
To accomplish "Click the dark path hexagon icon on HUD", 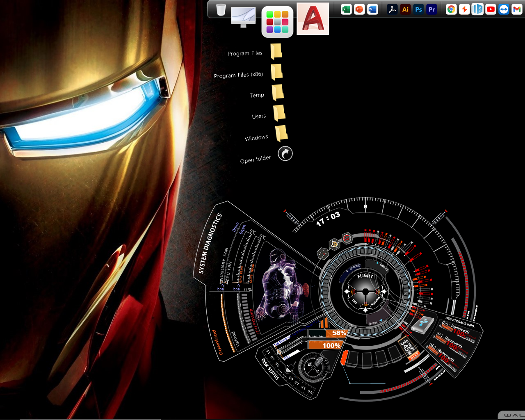I will pos(323,253).
